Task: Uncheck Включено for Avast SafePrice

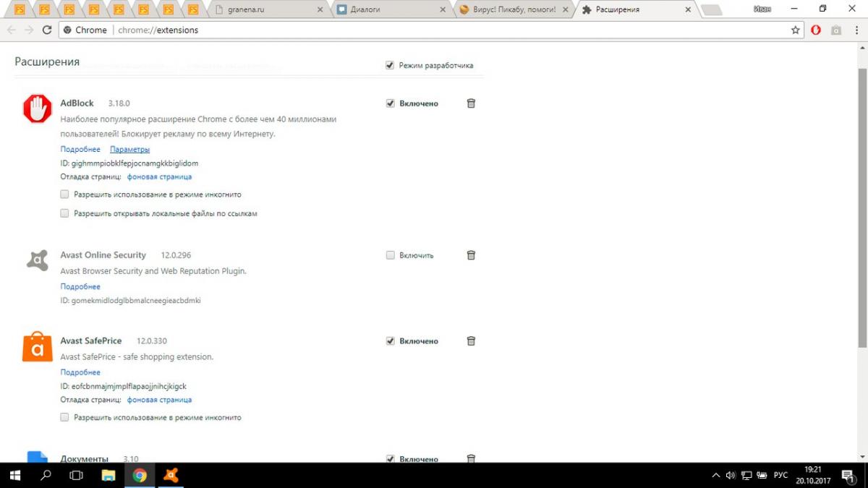Action: [391, 341]
